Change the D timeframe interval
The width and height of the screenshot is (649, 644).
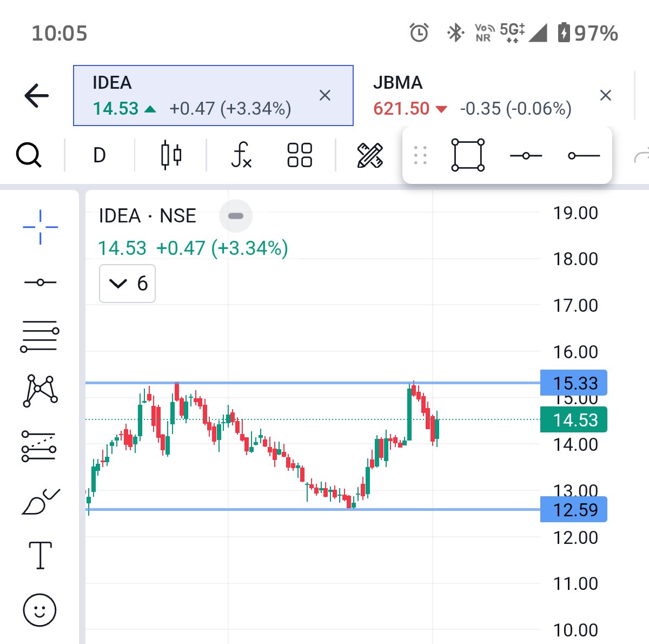[x=99, y=155]
